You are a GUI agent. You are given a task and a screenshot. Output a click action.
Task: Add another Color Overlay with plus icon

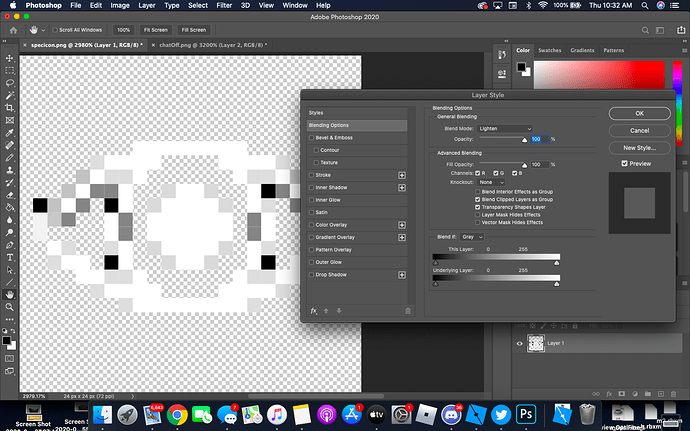click(402, 225)
